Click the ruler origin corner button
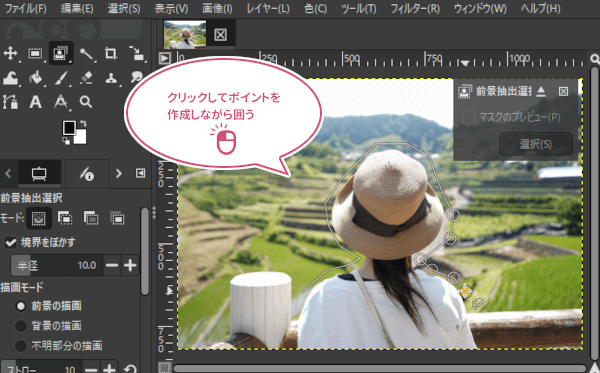Image resolution: width=600 pixels, height=373 pixels. click(x=165, y=59)
